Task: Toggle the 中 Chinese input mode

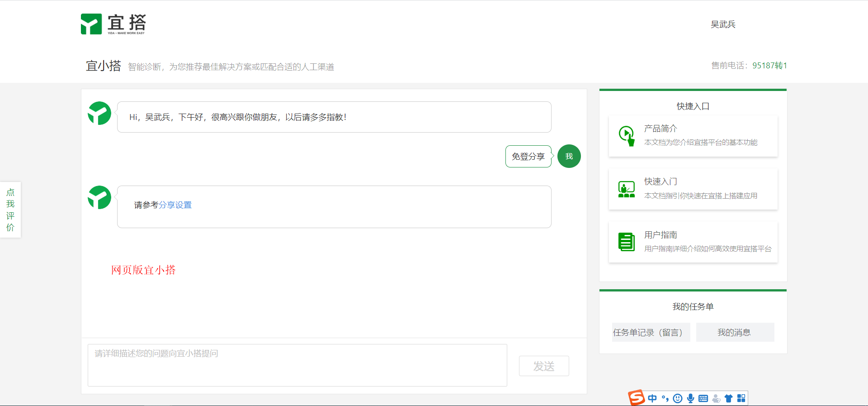Action: coord(652,398)
